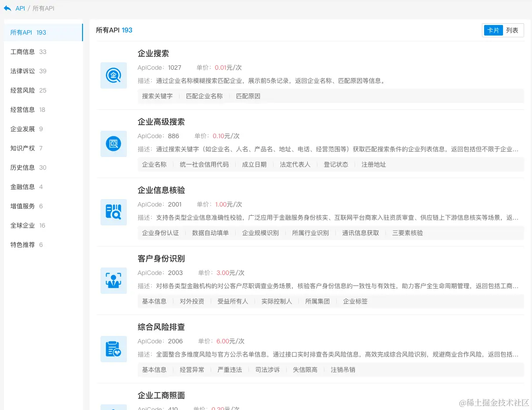Switch display mode to 列表
Screen dimensions: 532x410
pyautogui.click(x=512, y=30)
